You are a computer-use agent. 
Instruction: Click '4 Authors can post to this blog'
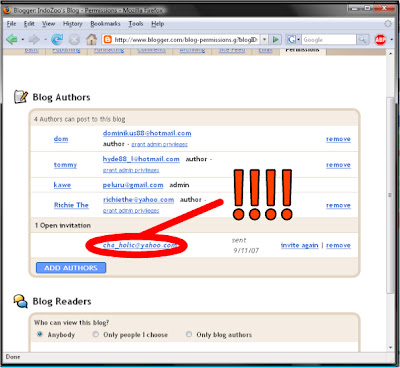(80, 119)
